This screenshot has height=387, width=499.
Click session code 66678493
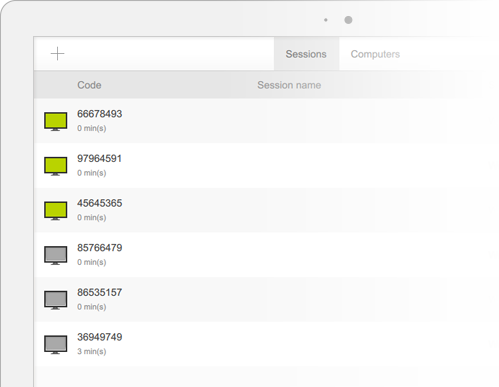click(100, 114)
